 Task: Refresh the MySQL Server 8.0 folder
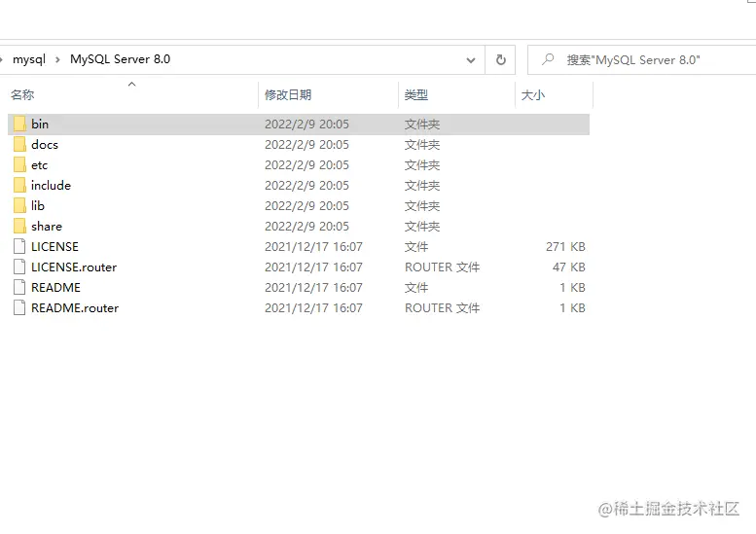tap(500, 59)
